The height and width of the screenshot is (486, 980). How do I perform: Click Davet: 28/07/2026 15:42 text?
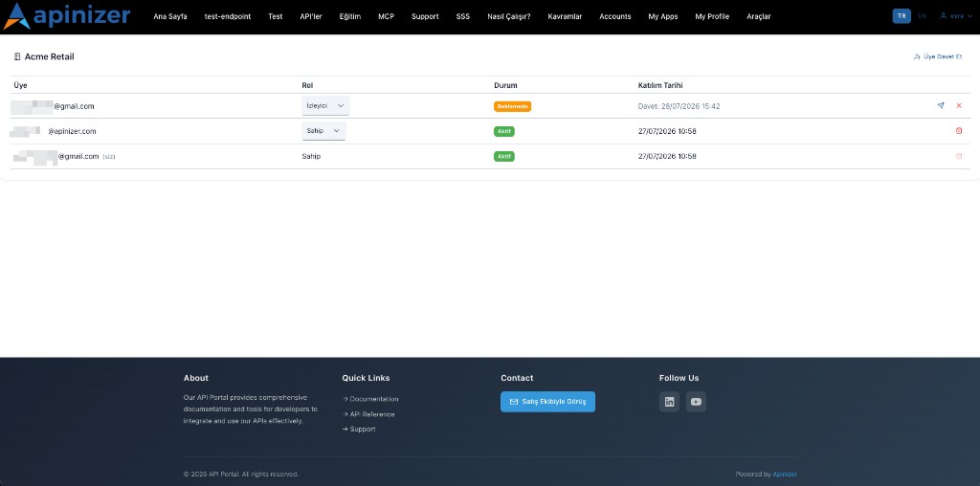(x=679, y=106)
